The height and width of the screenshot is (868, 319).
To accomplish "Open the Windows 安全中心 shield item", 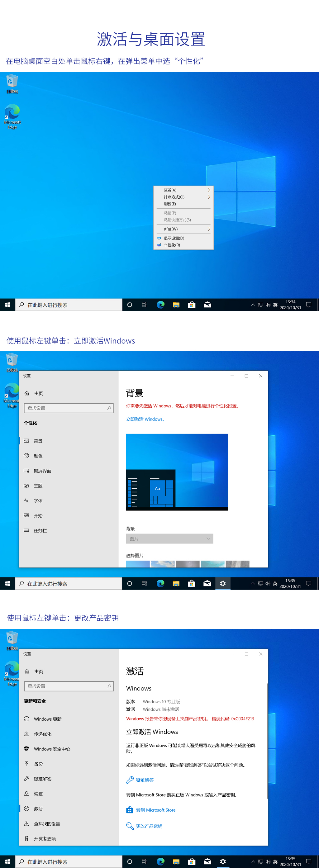I will pos(69,749).
